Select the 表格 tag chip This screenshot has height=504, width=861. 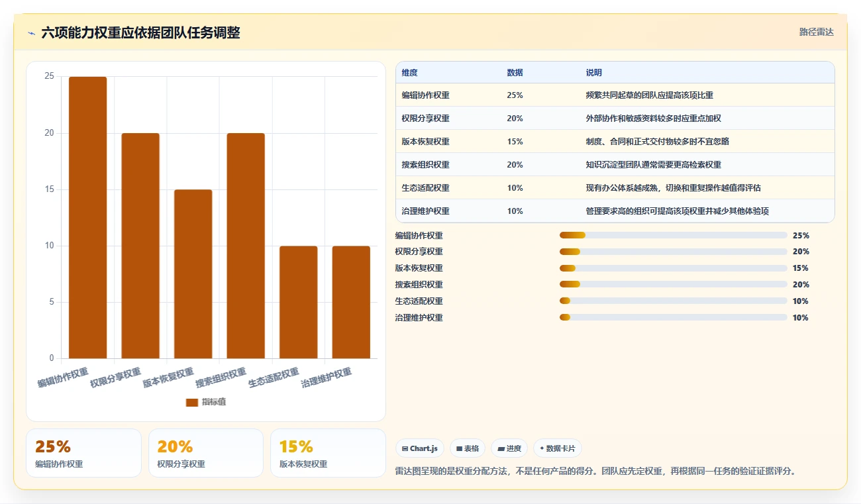(468, 448)
